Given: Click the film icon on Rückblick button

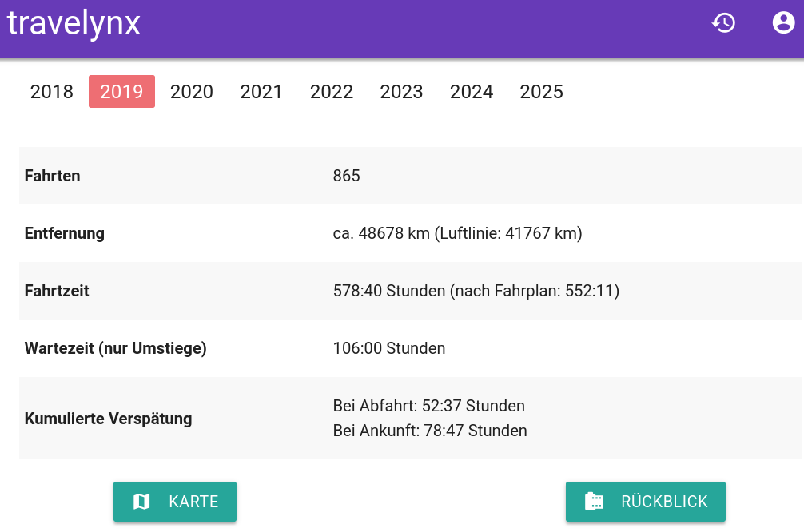Looking at the screenshot, I should click(594, 502).
